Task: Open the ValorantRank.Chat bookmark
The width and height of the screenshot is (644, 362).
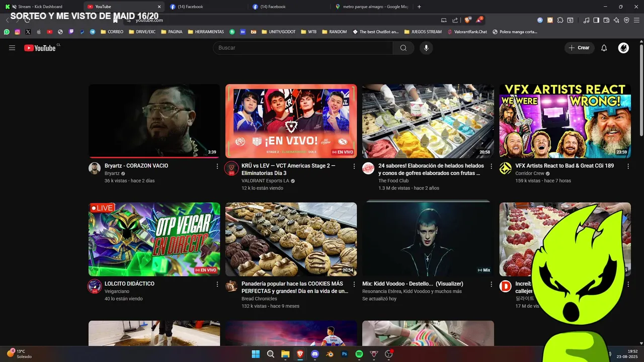Action: click(x=466, y=32)
